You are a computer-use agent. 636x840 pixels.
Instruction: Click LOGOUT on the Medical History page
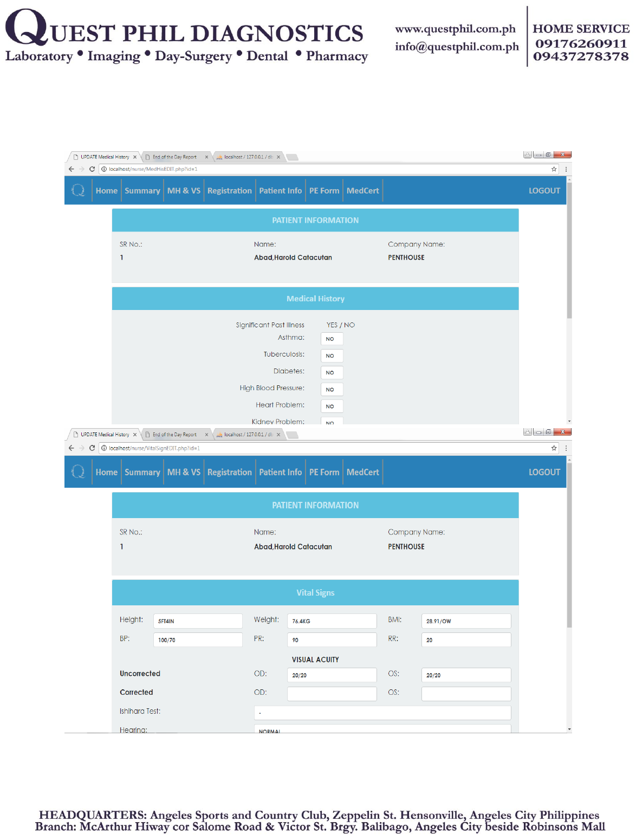pos(544,191)
